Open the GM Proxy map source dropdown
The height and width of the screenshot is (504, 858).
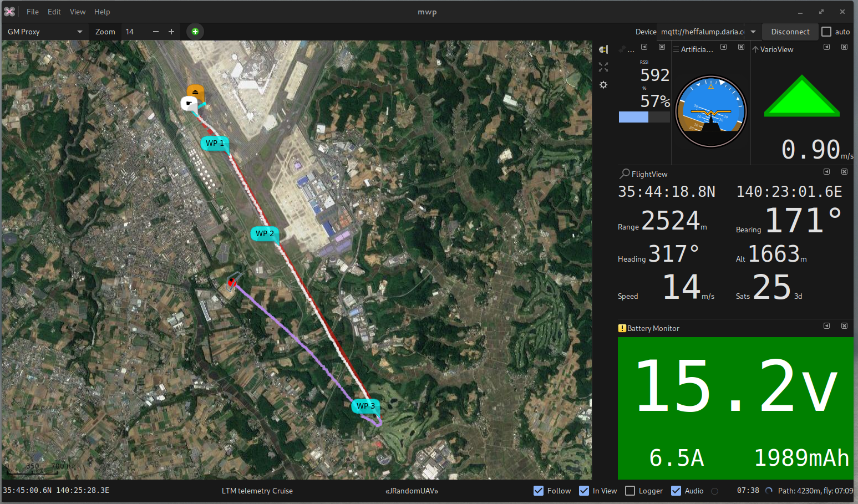point(45,32)
